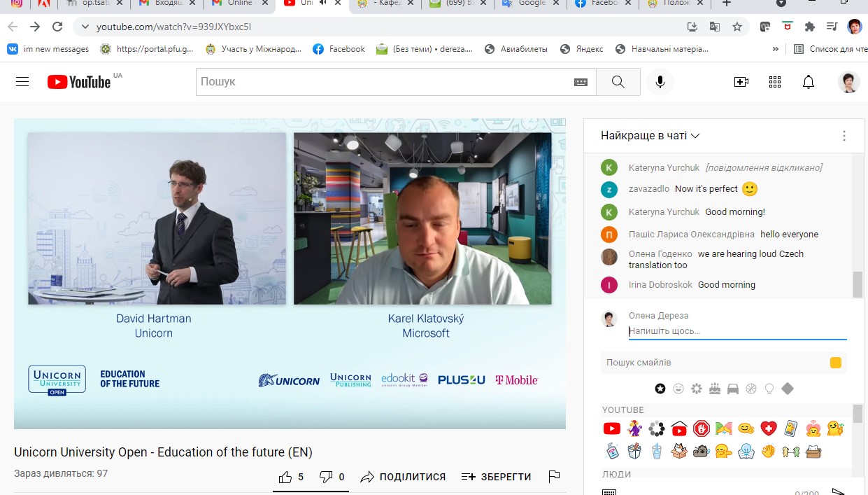Switch to the Google Translate tab
The width and height of the screenshot is (868, 495).
tap(530, 4)
